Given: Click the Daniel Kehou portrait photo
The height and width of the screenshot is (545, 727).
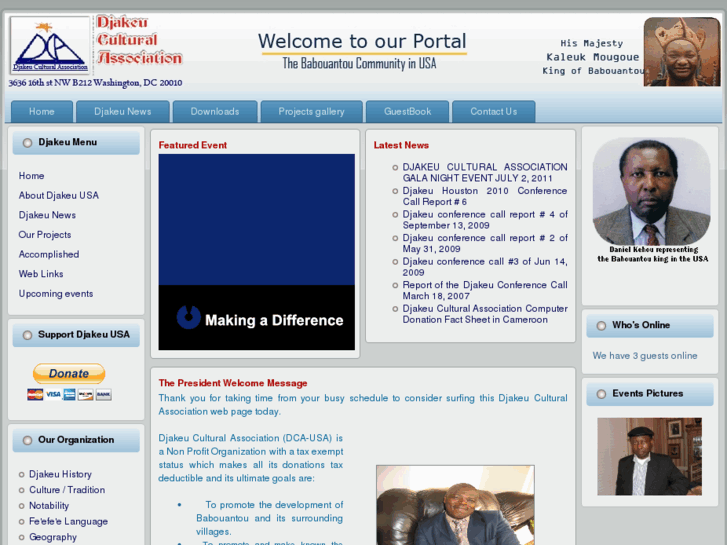Looking at the screenshot, I should 651,191.
